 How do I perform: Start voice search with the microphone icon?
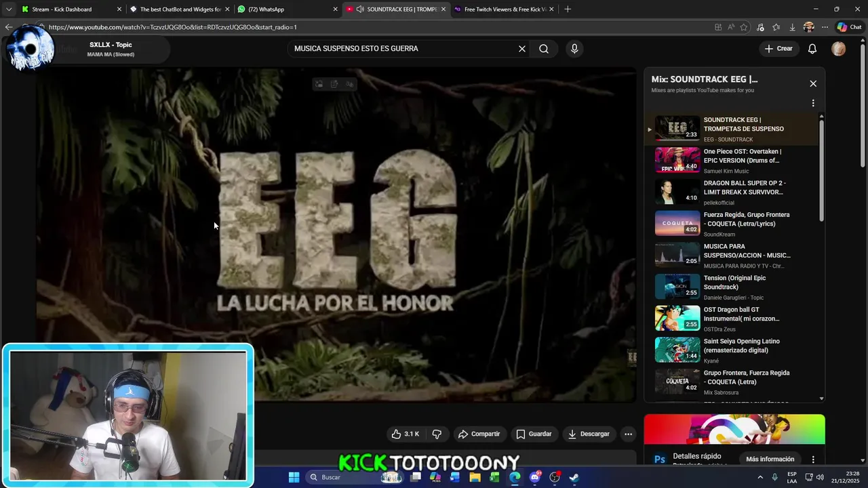[x=574, y=49]
